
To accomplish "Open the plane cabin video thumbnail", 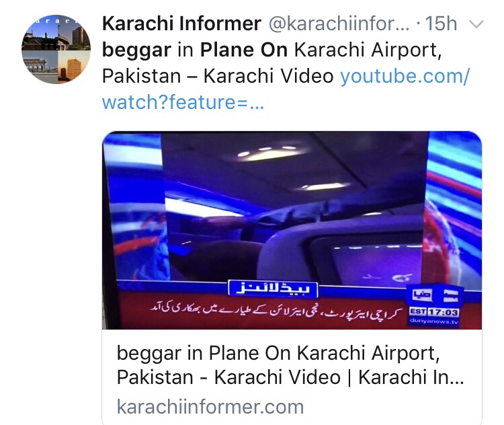I will (x=292, y=231).
